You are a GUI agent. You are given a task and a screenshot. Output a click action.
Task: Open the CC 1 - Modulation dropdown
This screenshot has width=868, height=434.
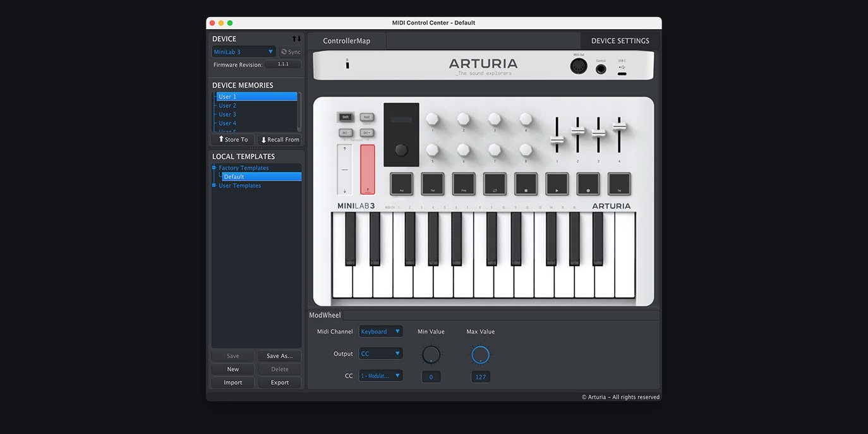click(381, 376)
